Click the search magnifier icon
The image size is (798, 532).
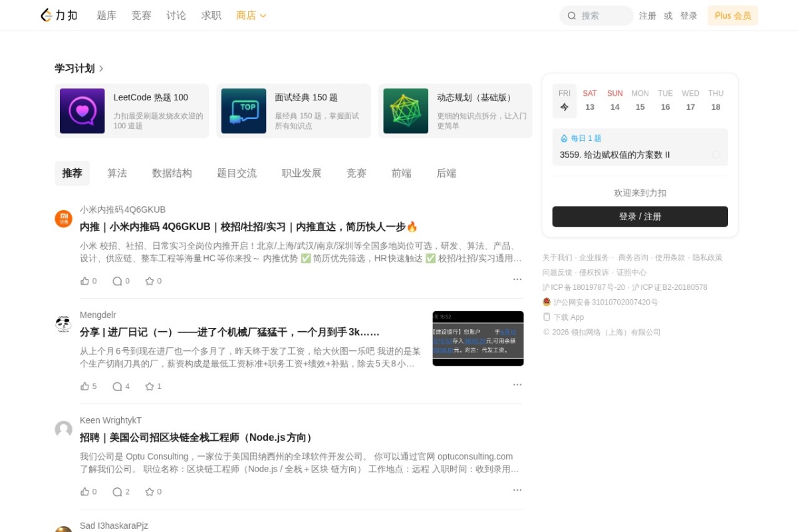[572, 16]
